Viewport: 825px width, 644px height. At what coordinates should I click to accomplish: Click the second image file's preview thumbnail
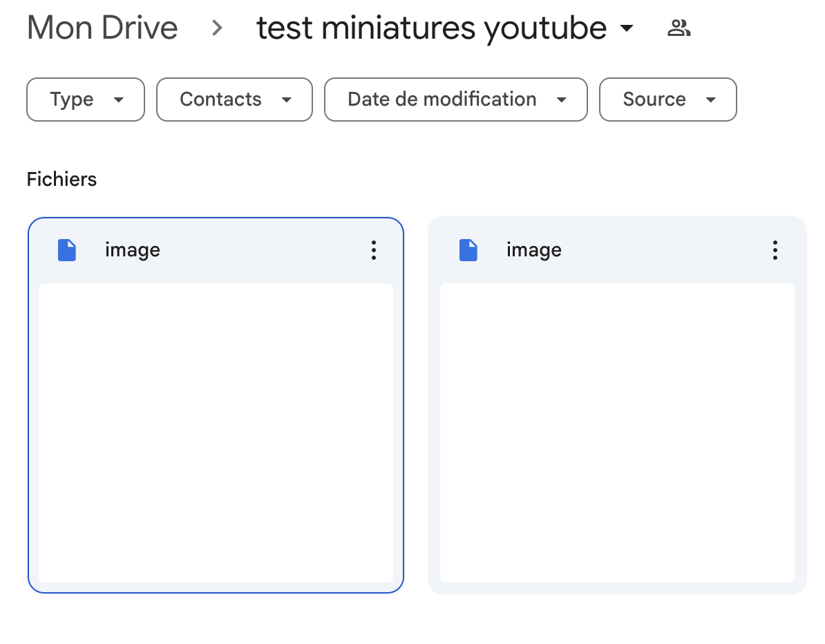pos(617,433)
